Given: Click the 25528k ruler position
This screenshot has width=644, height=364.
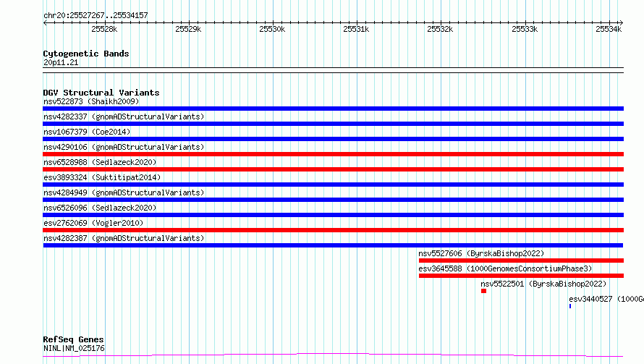Looking at the screenshot, I should pyautogui.click(x=104, y=29).
